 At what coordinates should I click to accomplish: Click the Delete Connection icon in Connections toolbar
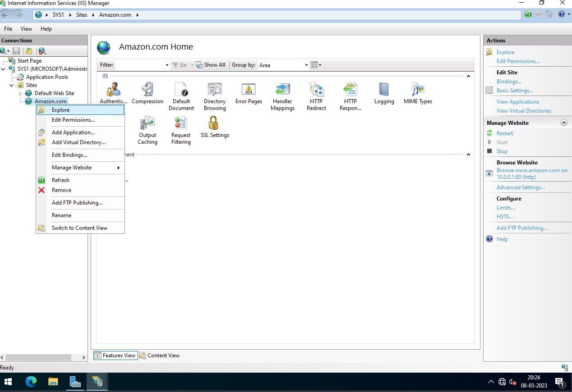coord(42,51)
